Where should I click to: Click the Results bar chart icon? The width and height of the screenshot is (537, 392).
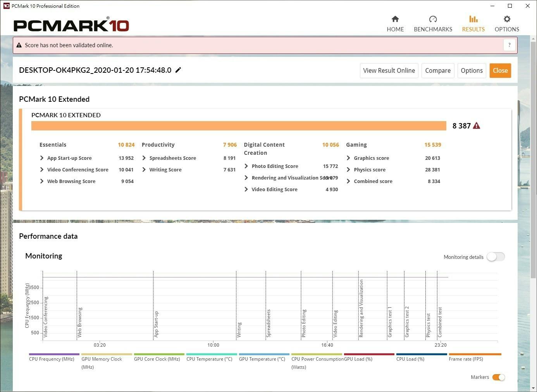click(x=473, y=19)
